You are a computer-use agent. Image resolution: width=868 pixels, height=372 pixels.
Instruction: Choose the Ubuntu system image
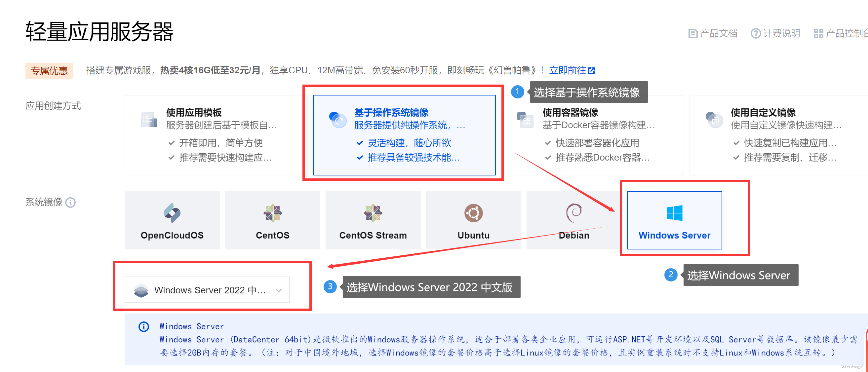pyautogui.click(x=473, y=220)
